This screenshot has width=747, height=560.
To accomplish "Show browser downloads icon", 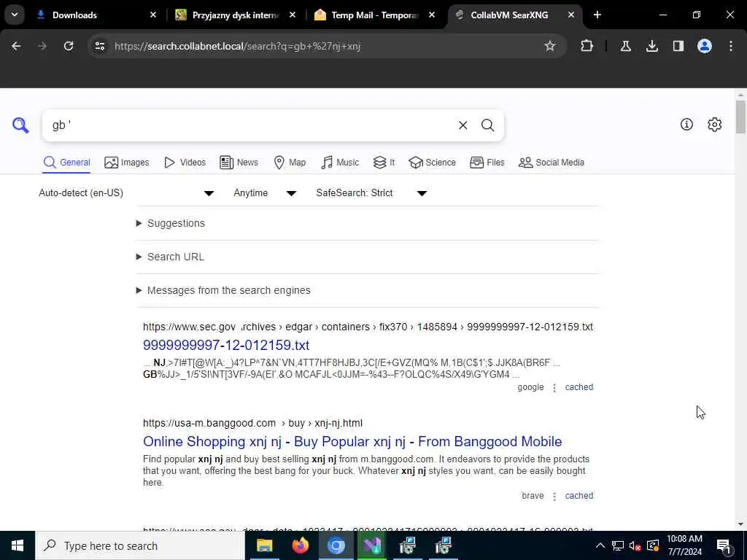I will tap(651, 46).
